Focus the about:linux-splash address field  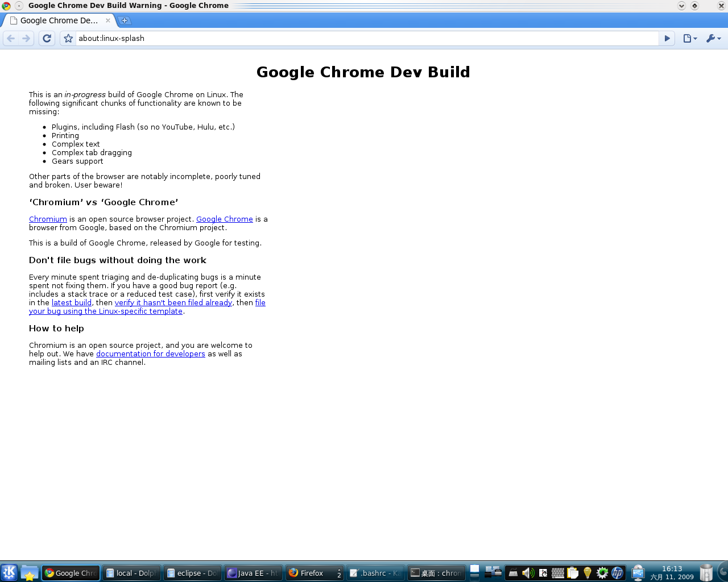[x=367, y=39]
